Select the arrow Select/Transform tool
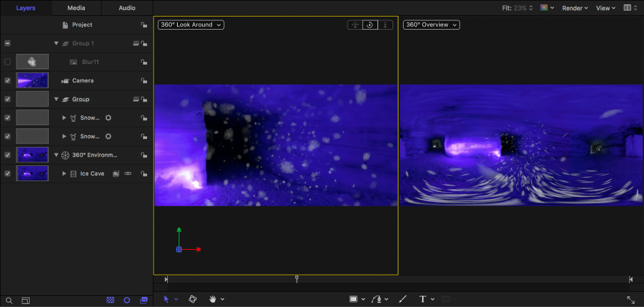Screen dimensions: 644x307 [x=167, y=299]
